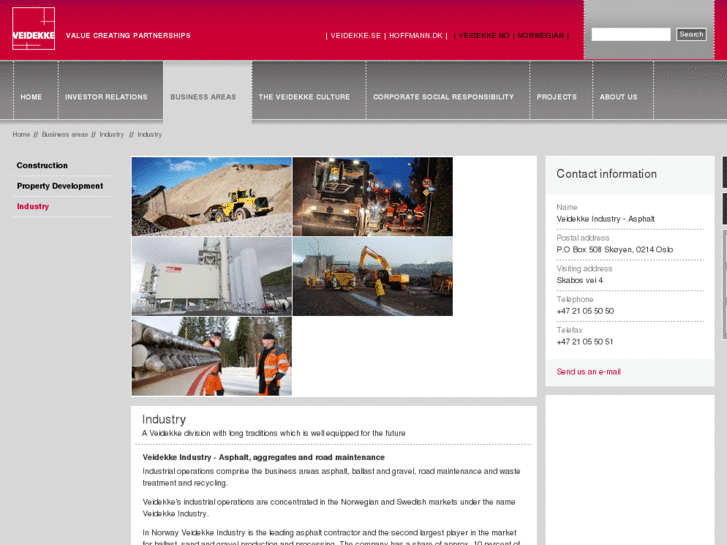Viewport: 727px width, 545px height.
Task: Open the VEIDEKKE.NO link
Action: [484, 36]
